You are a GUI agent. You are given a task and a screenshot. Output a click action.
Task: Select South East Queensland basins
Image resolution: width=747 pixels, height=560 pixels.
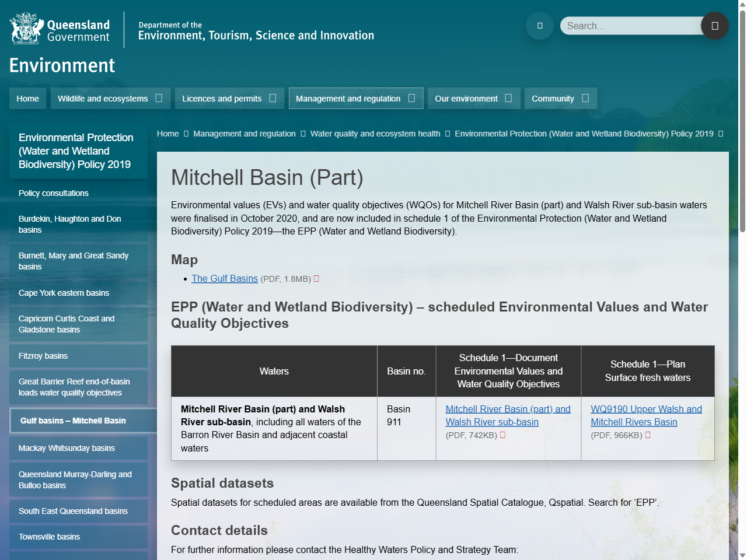78,511
